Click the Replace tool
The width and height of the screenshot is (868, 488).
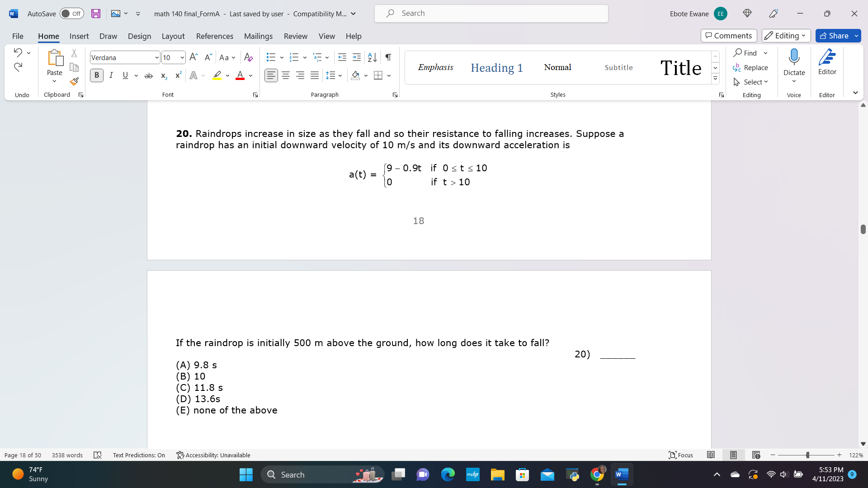[750, 67]
